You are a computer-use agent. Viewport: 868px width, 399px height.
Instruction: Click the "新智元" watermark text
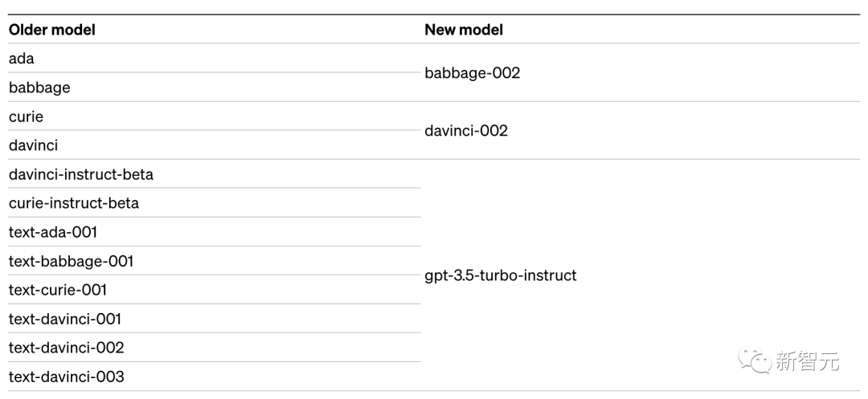(x=807, y=361)
